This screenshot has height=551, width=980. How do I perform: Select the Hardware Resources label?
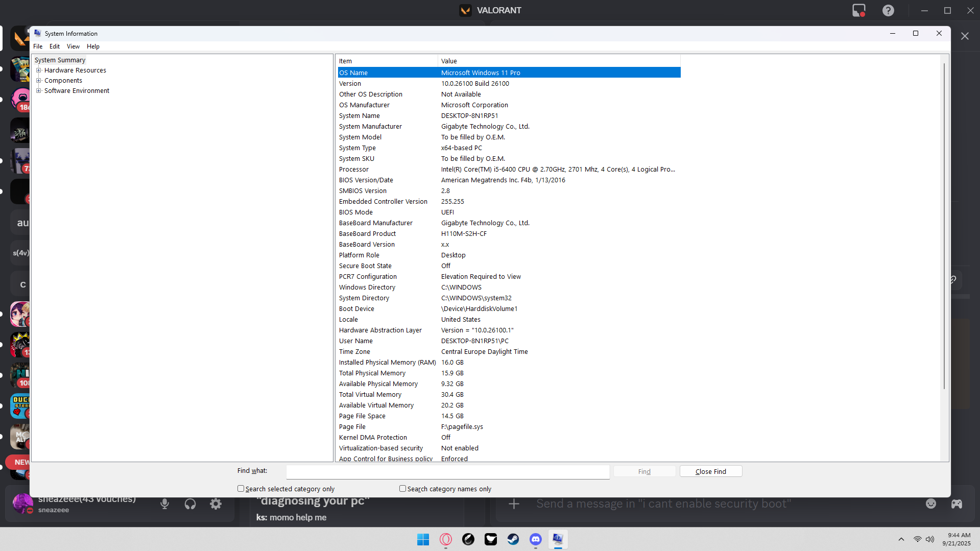[x=75, y=70]
